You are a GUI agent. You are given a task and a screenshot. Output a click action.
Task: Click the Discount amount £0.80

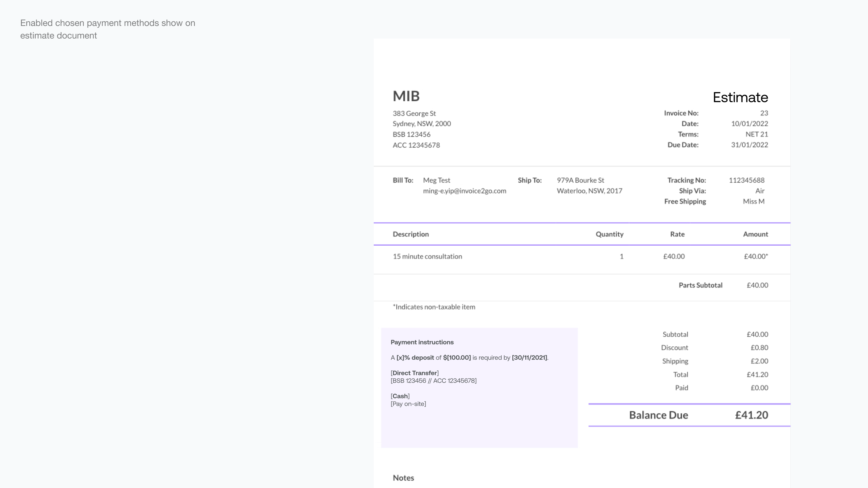point(759,347)
